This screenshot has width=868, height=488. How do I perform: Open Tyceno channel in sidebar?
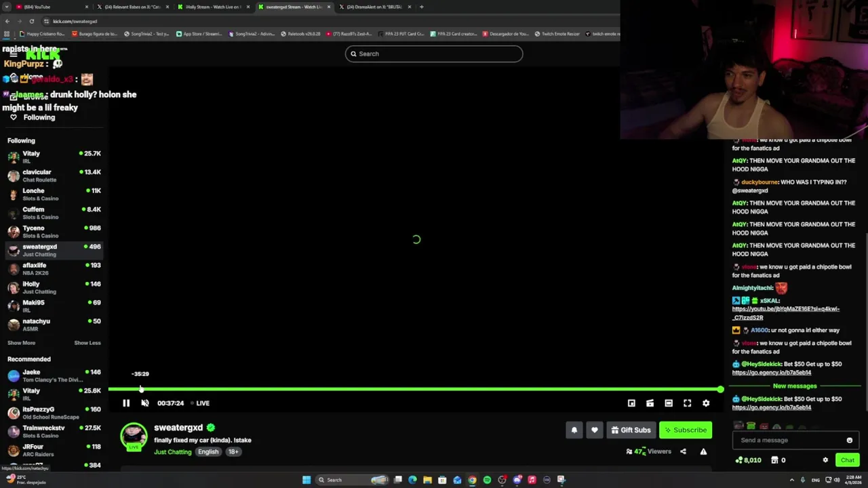coord(54,232)
